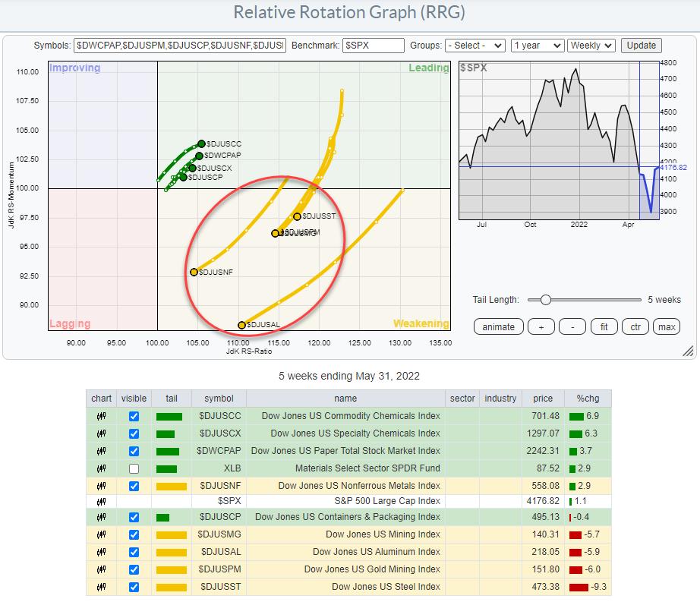The width and height of the screenshot is (700, 602).
Task: Click chart icon beside XLB row
Action: 101,469
